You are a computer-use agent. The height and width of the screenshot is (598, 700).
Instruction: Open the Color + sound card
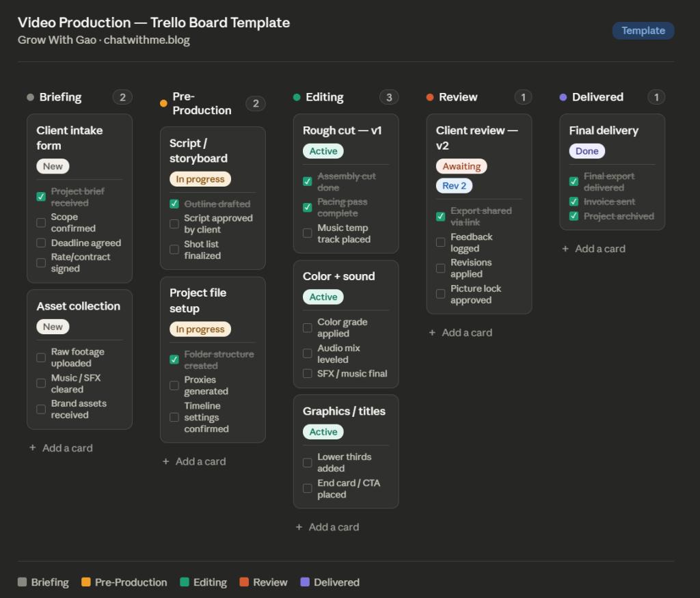(x=339, y=276)
